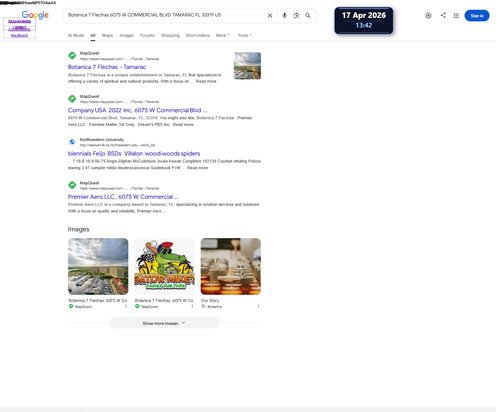Click the MapQuest favicon of the Company USA 2022 result
Screen dimensions: 500x412
72,99
